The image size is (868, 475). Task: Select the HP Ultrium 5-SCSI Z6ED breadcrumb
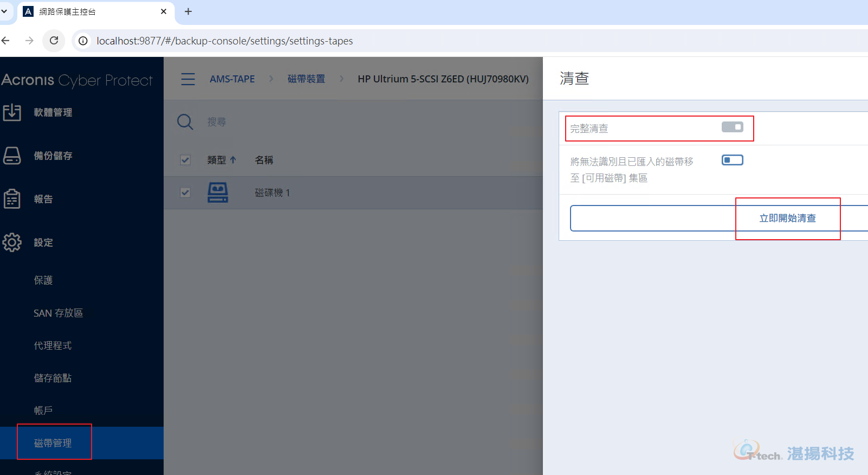(x=443, y=79)
